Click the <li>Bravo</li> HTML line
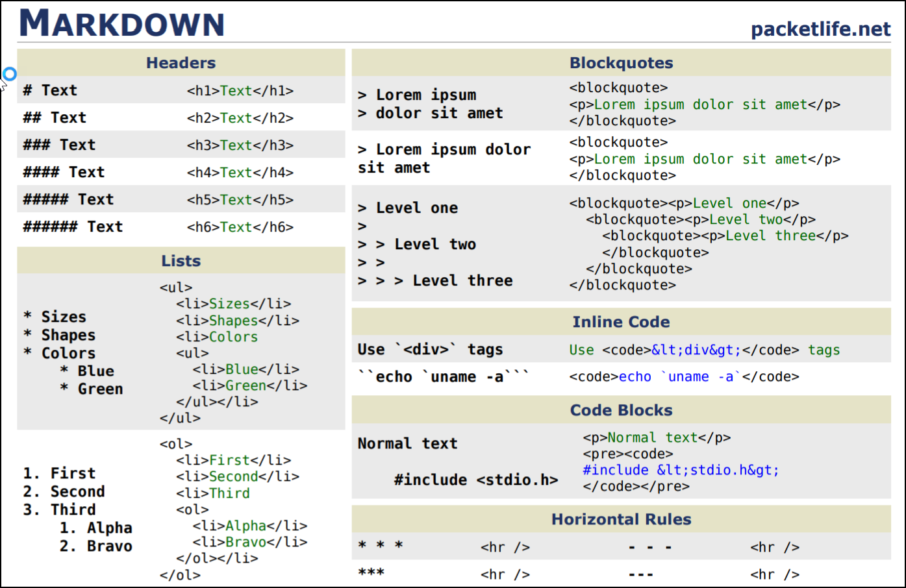Screen dimensions: 906x588 [x=249, y=542]
